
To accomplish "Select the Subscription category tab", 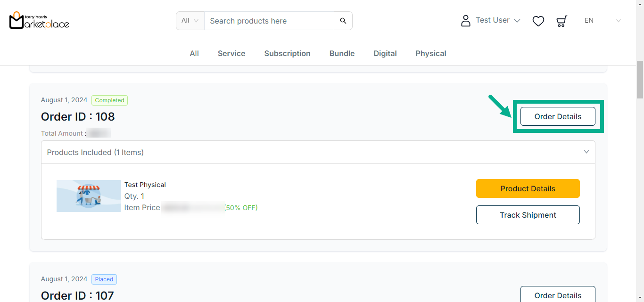I will pos(287,53).
